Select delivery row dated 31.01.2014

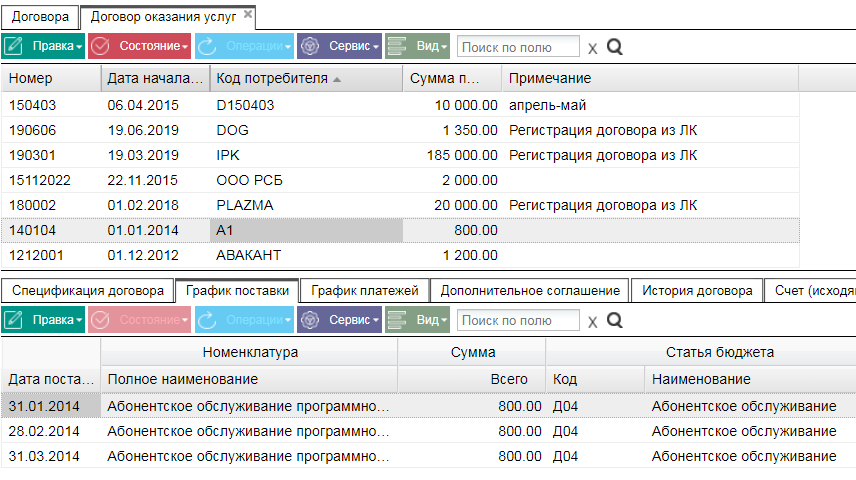[x=429, y=406]
